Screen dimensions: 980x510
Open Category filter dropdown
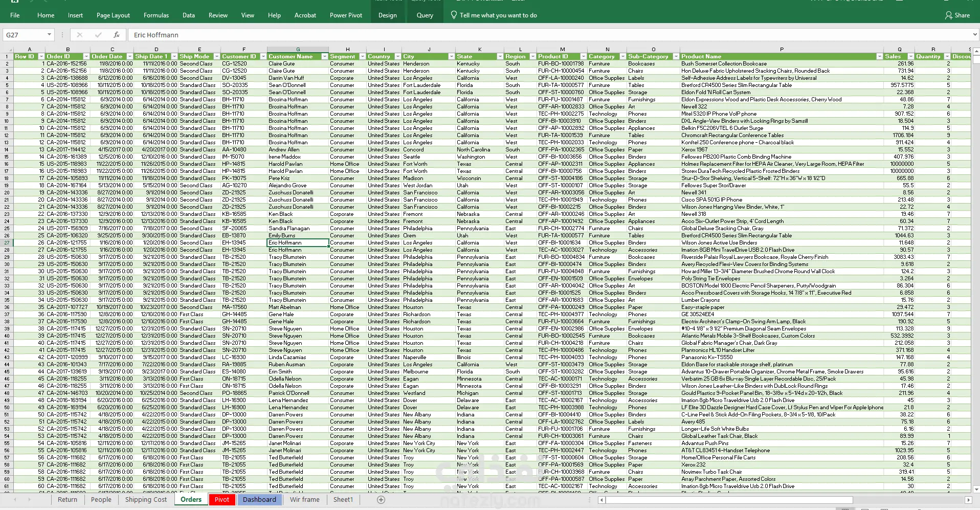623,56
